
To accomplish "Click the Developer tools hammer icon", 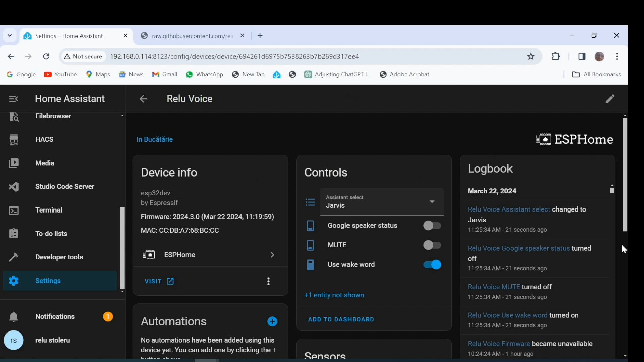I will [13, 257].
